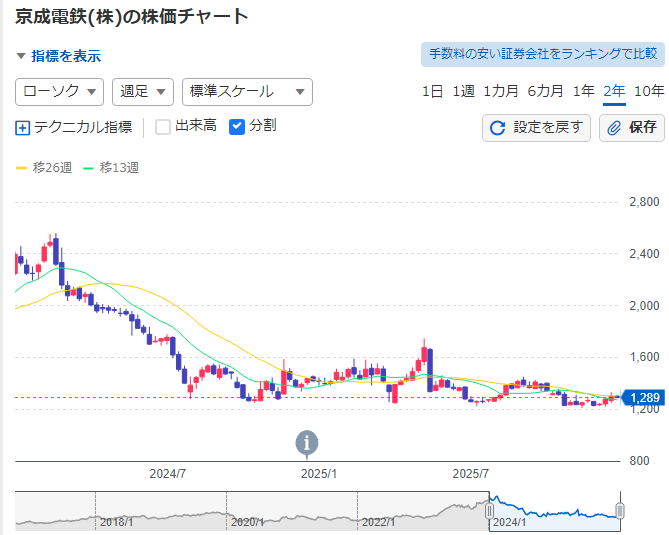Click the 2018/1 mark in the navigator
The width and height of the screenshot is (669, 535).
116,522
